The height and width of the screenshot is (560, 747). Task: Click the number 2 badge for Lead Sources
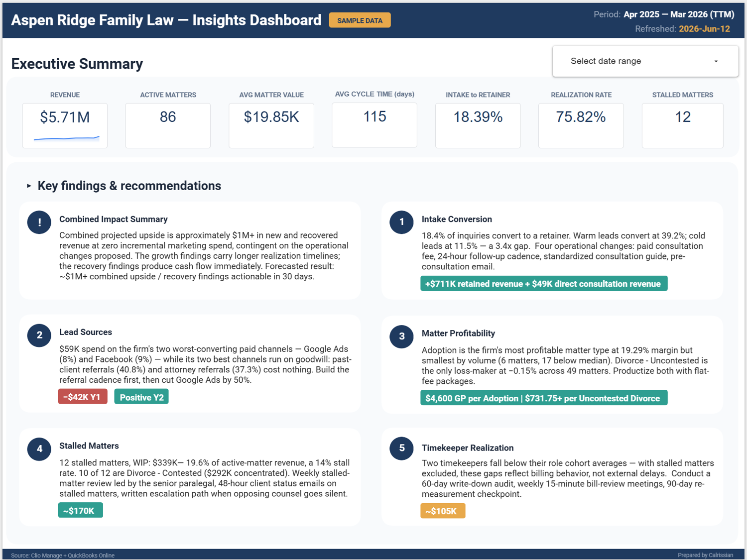[39, 336]
